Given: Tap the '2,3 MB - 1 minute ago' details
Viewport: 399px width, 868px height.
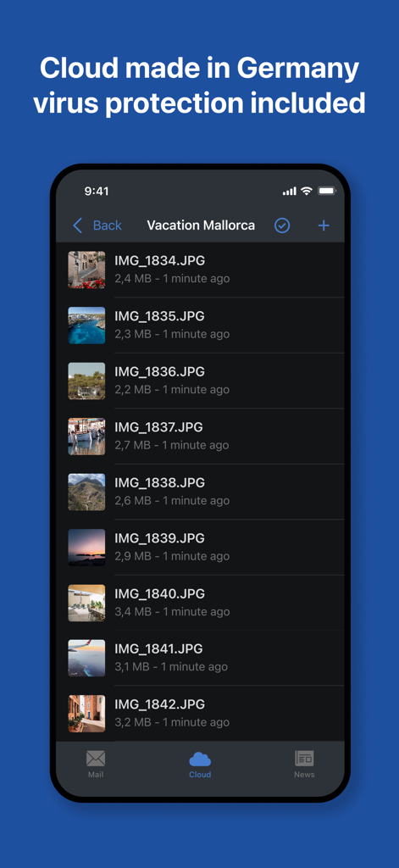Looking at the screenshot, I should coord(172,334).
